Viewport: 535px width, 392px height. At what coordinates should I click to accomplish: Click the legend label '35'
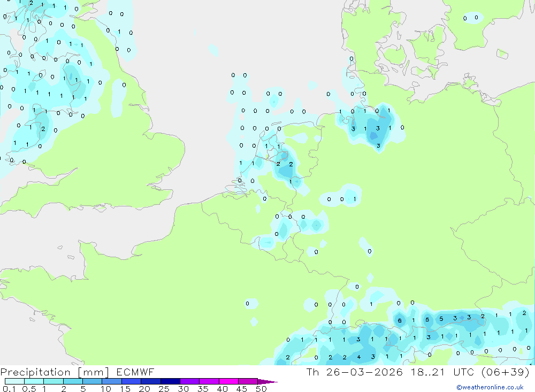pyautogui.click(x=203, y=389)
